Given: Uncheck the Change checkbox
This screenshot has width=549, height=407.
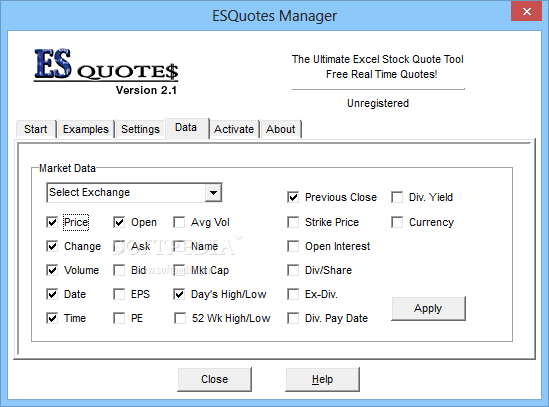Looking at the screenshot, I should point(52,246).
